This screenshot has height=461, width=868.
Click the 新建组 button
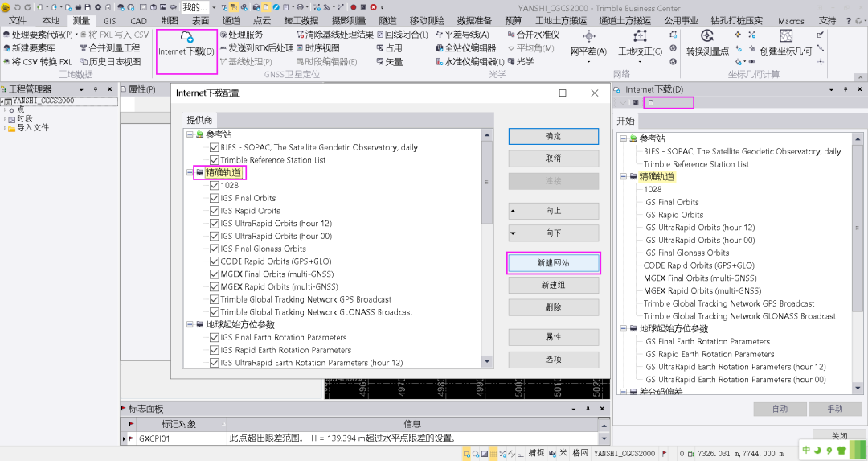coord(554,285)
